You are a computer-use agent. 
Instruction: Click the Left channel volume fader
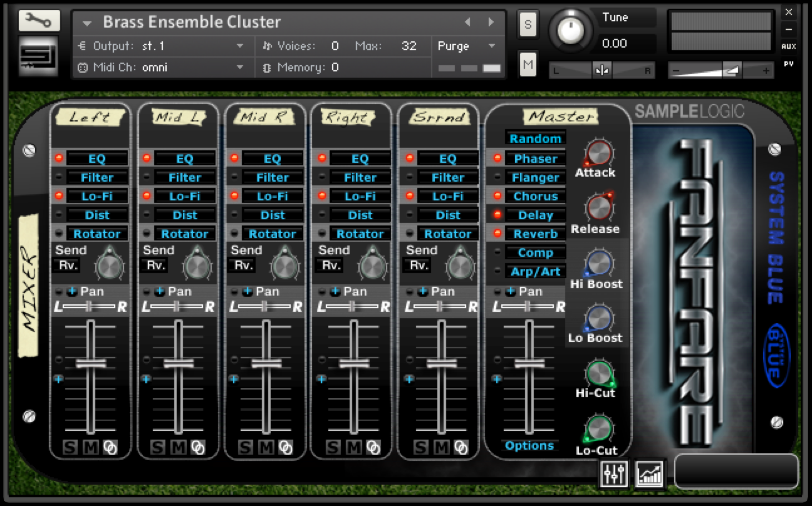click(91, 364)
